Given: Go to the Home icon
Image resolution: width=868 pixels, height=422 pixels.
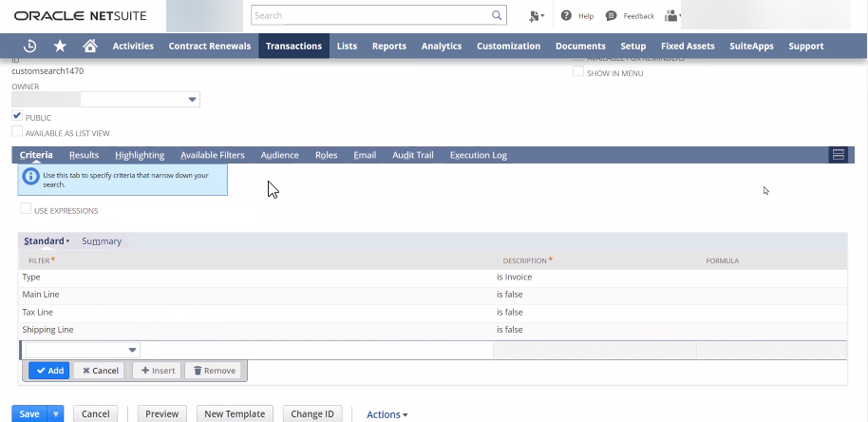Looking at the screenshot, I should pyautogui.click(x=89, y=46).
